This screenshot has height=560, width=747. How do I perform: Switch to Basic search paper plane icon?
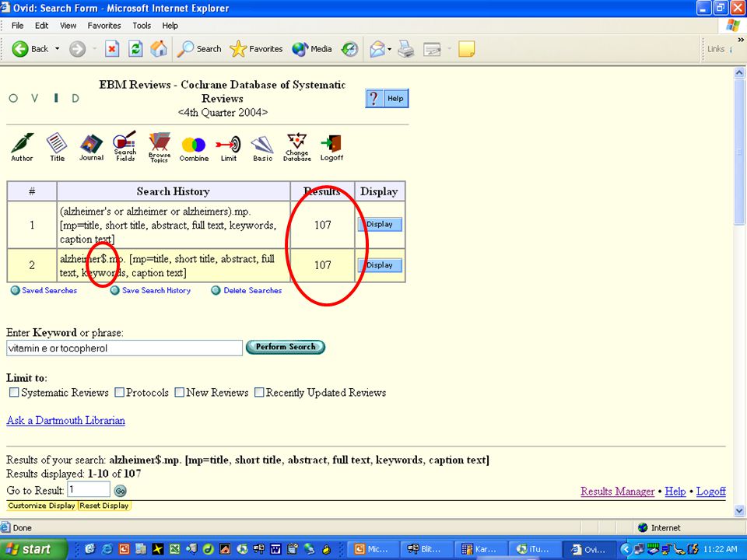(262, 149)
